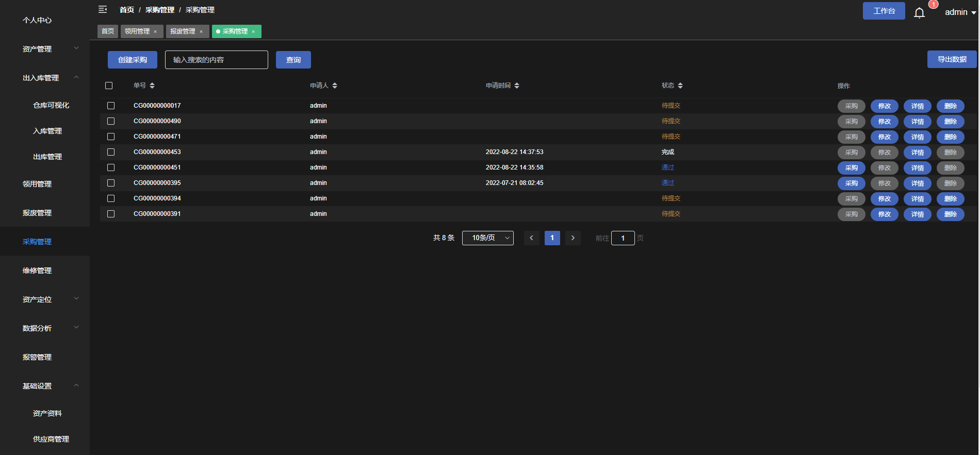Image resolution: width=980 pixels, height=455 pixels.
Task: Sort by 申请人 column arrows
Action: 335,86
